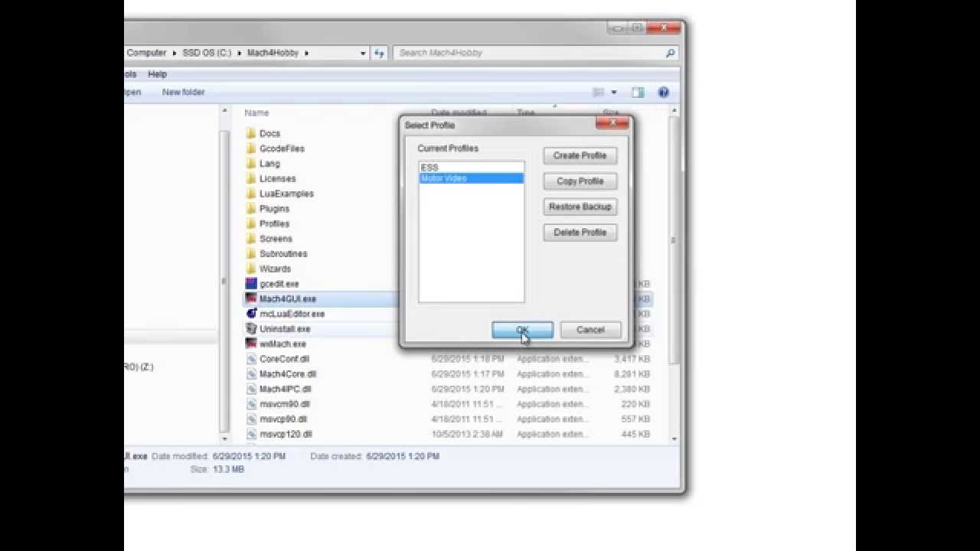Confirm profile selection with OK
Screen dimensions: 980x551
522,330
